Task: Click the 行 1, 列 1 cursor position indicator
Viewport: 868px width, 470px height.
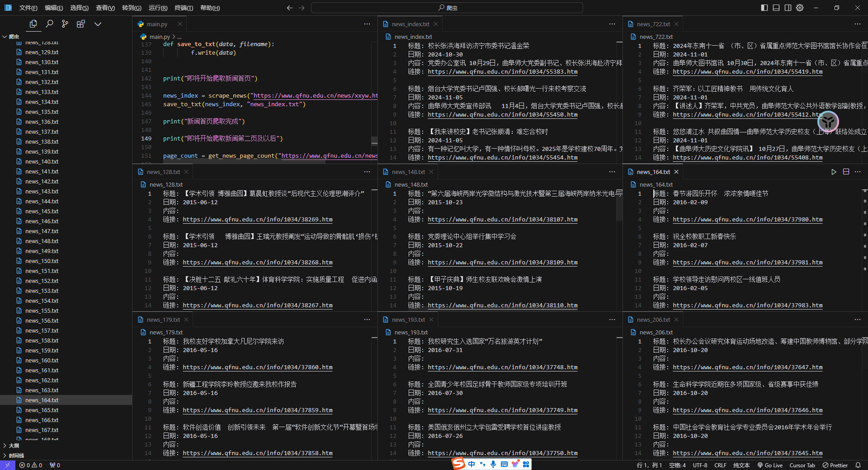Action: 649,465
